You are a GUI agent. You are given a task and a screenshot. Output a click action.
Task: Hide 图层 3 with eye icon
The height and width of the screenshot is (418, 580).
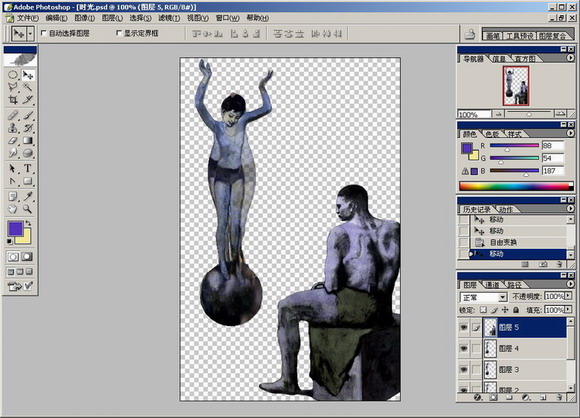[x=463, y=370]
